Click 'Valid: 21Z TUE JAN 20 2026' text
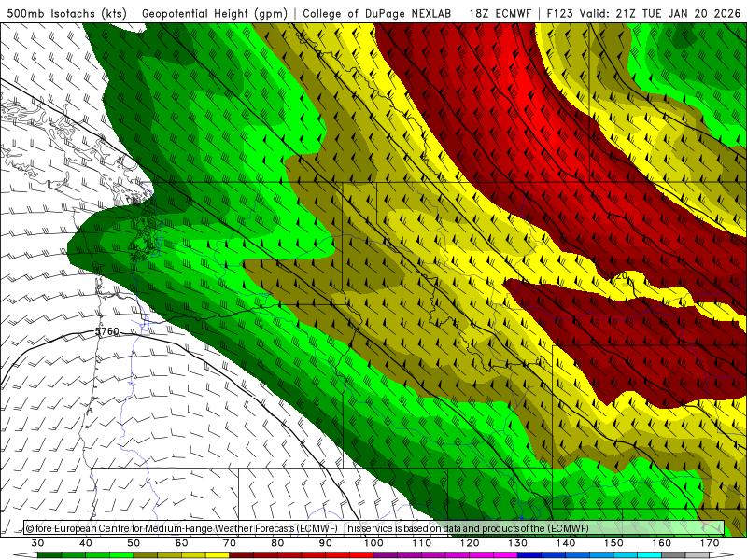 (x=660, y=14)
